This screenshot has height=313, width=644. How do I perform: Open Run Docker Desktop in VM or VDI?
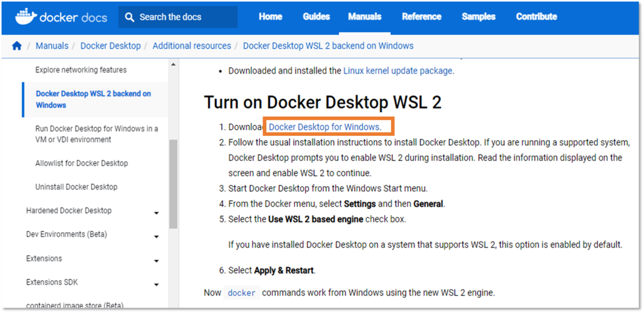click(97, 134)
